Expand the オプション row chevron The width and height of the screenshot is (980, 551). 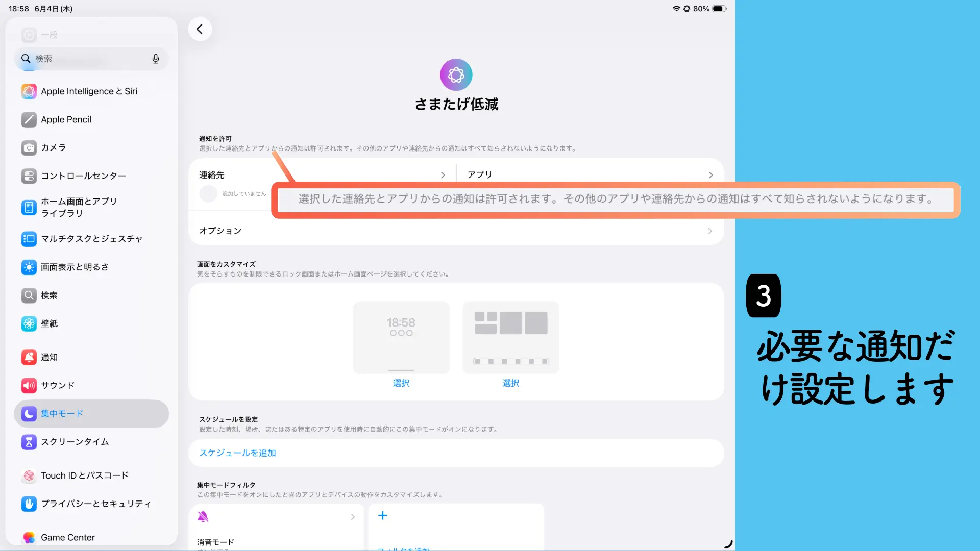point(710,231)
